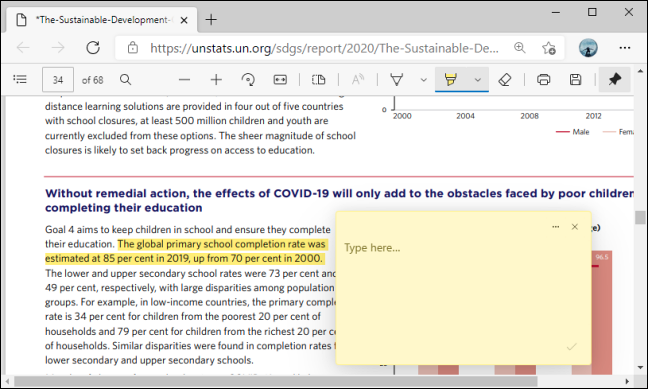Maximize the browser window
Screen dimensions: 648x389
click(592, 12)
